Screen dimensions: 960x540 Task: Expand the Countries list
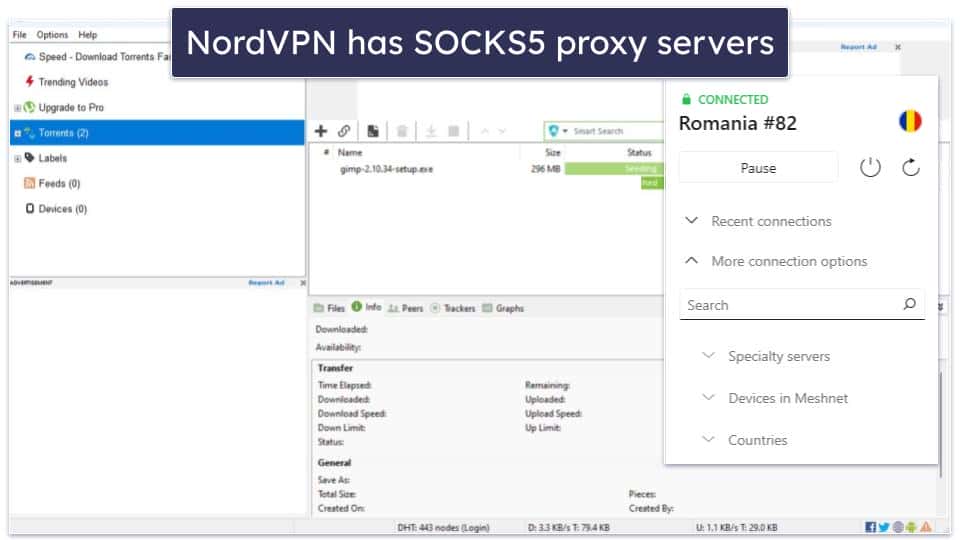[744, 440]
